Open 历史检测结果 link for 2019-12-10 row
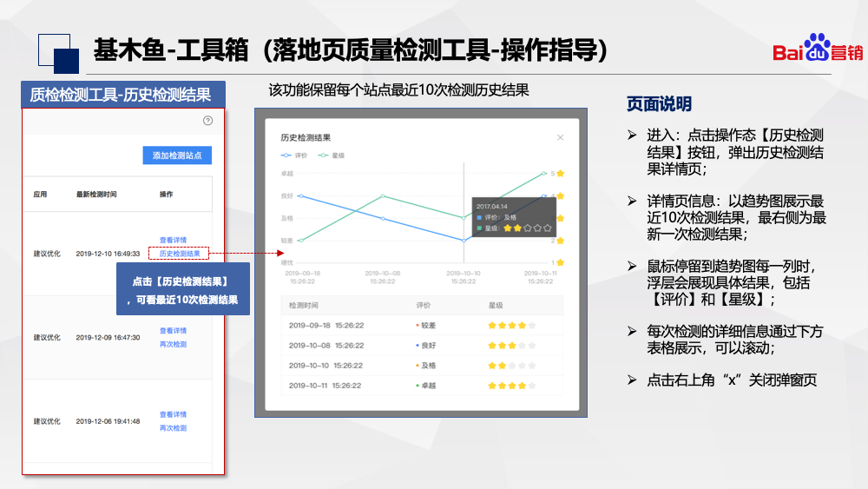The image size is (868, 489). point(180,254)
